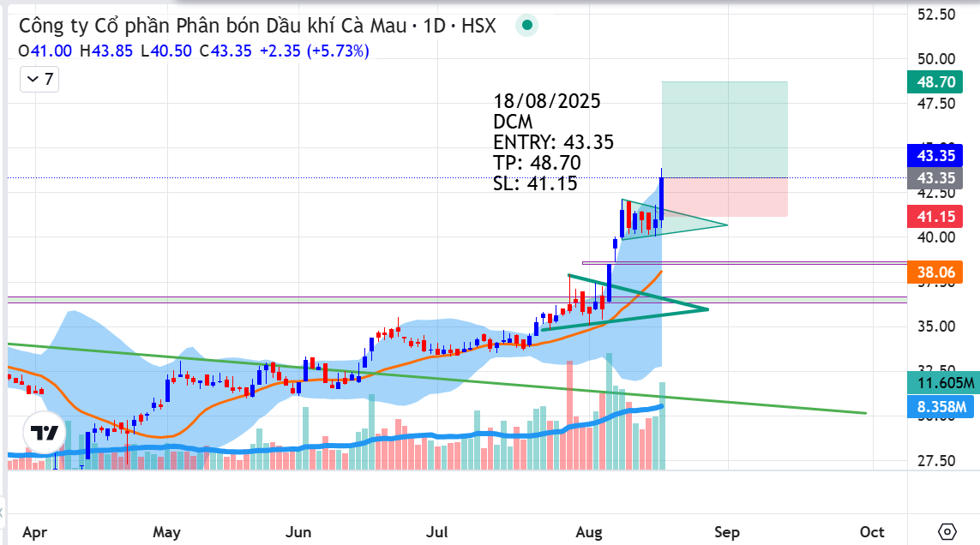980x545 pixels.
Task: Click the May label on time axis
Action: (166, 532)
